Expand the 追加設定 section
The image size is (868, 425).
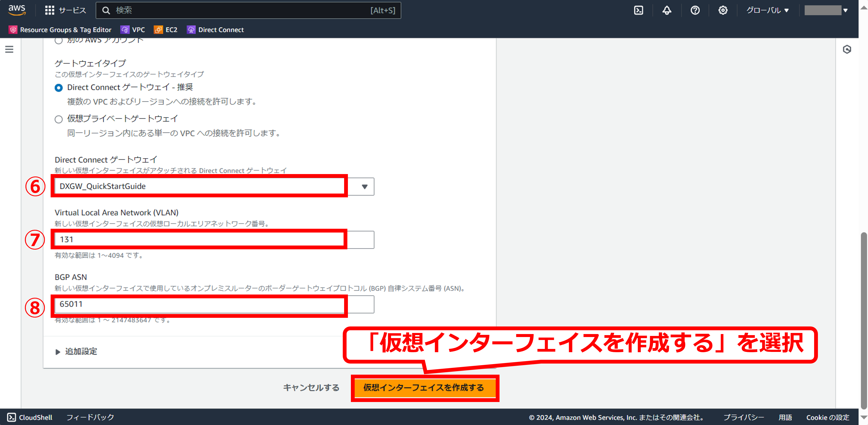point(76,352)
